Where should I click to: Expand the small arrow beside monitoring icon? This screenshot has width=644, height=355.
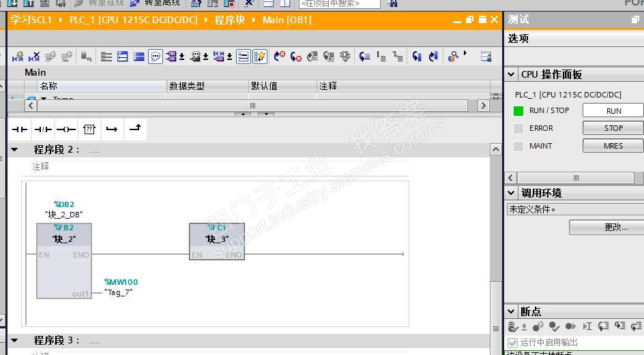(465, 53)
